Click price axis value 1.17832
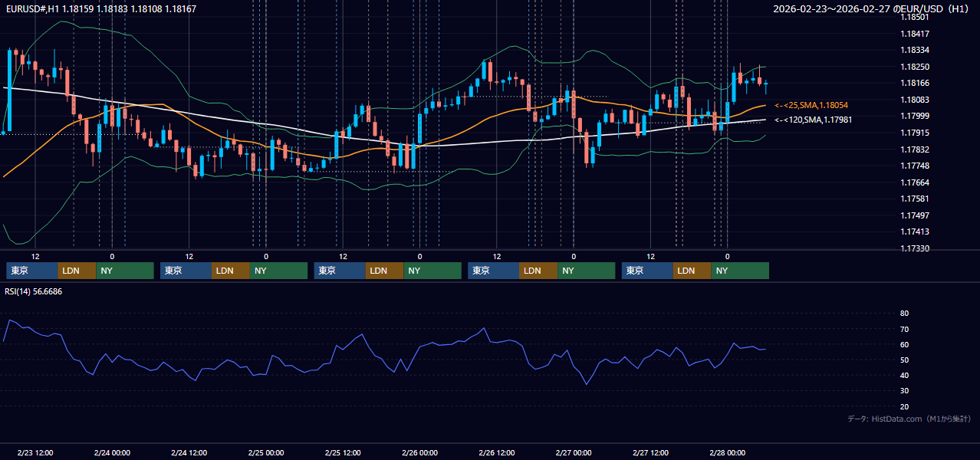 (914, 149)
